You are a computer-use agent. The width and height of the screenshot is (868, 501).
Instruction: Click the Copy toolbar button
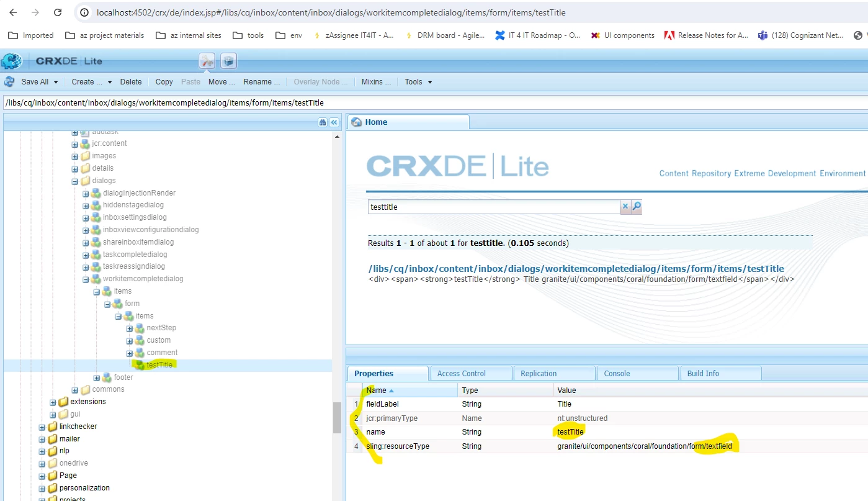coord(164,82)
